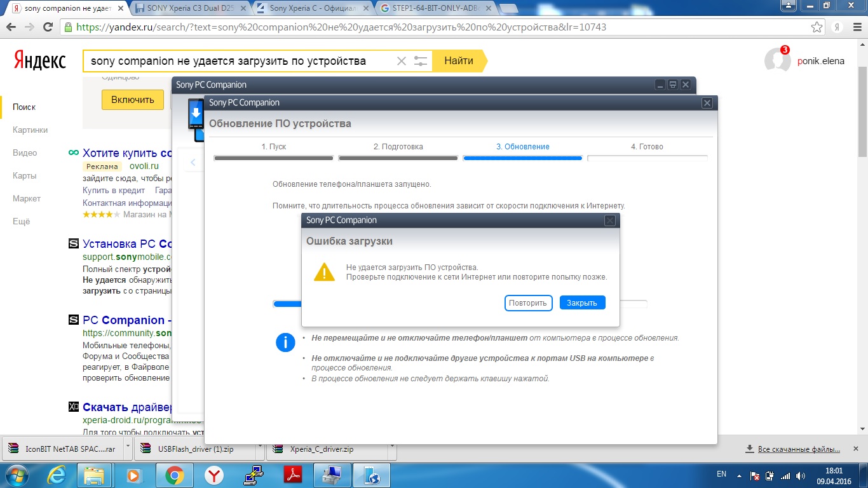Switch to SONY Xperia C3 Dual browser tab
The width and height of the screenshot is (868, 488).
[190, 8]
